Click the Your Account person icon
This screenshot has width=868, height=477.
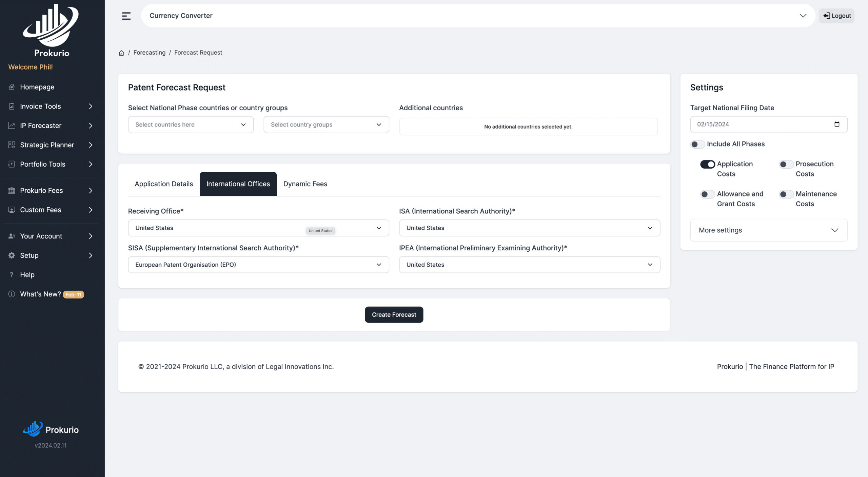(x=12, y=236)
